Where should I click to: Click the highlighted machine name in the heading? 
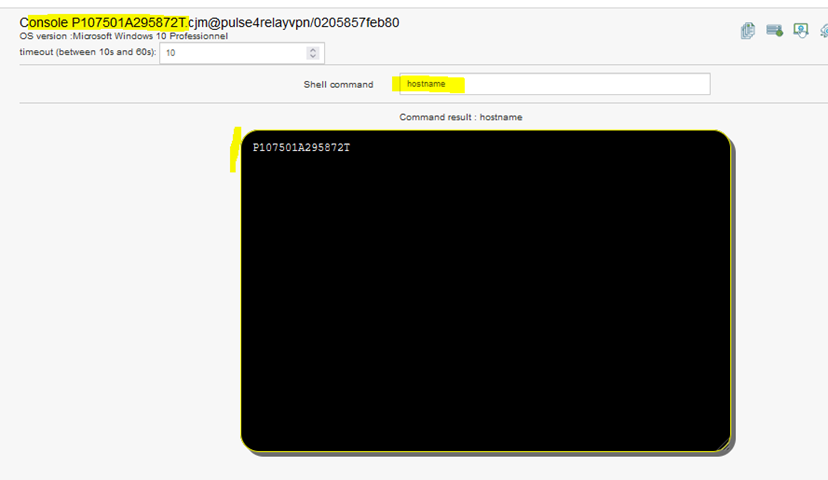(128, 21)
